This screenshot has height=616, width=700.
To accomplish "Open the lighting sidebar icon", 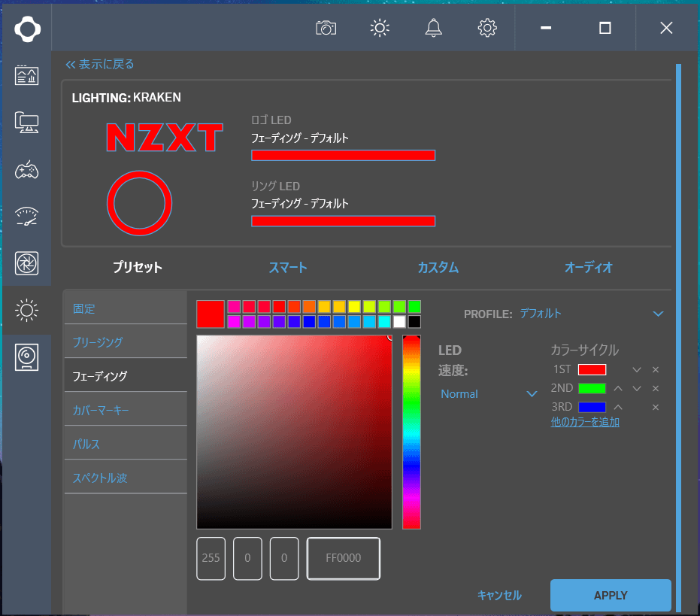I will click(27, 310).
